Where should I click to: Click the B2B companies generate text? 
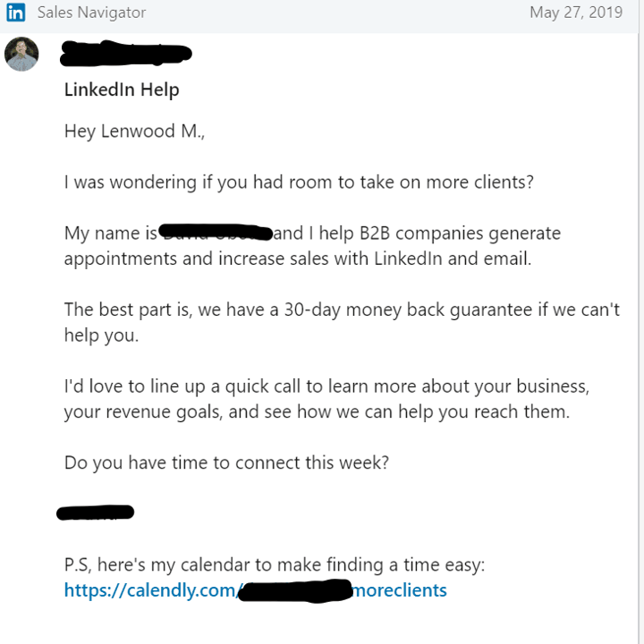[460, 233]
